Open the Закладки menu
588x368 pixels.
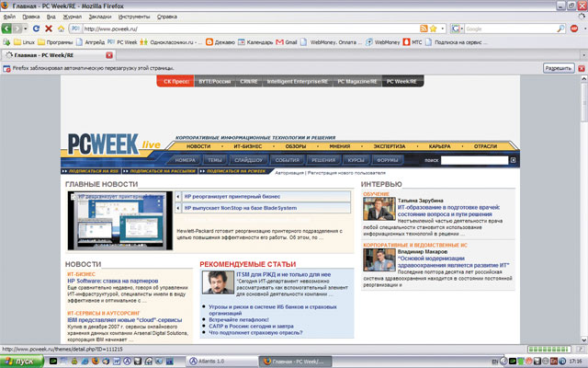click(x=100, y=17)
